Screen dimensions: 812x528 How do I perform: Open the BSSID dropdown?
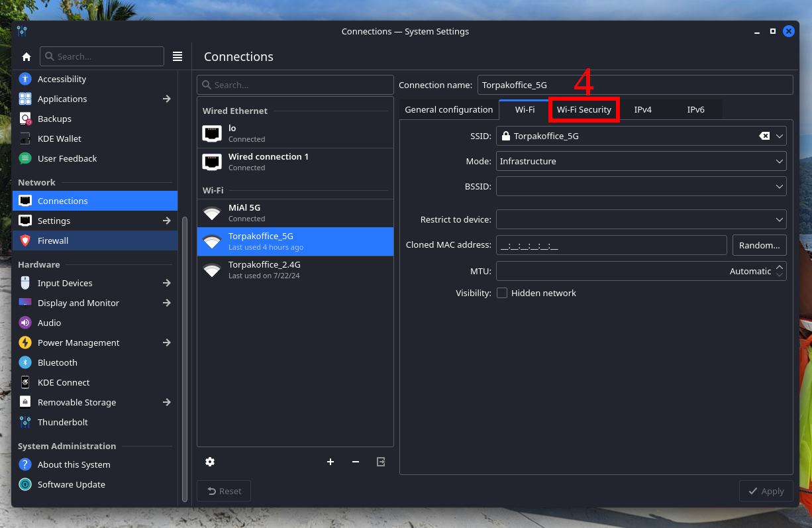(779, 187)
